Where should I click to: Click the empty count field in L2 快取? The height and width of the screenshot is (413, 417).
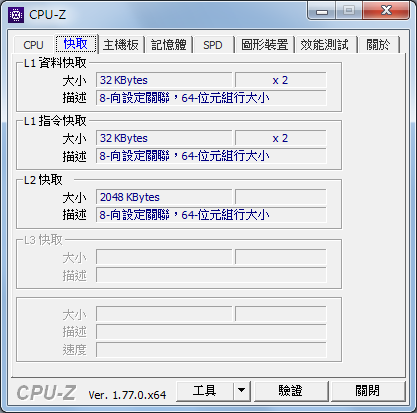pos(280,197)
